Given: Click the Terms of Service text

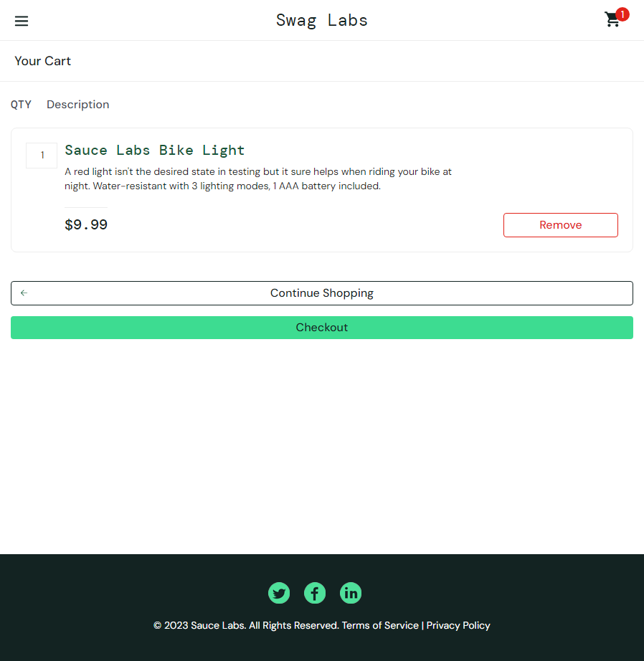Looking at the screenshot, I should coord(380,625).
